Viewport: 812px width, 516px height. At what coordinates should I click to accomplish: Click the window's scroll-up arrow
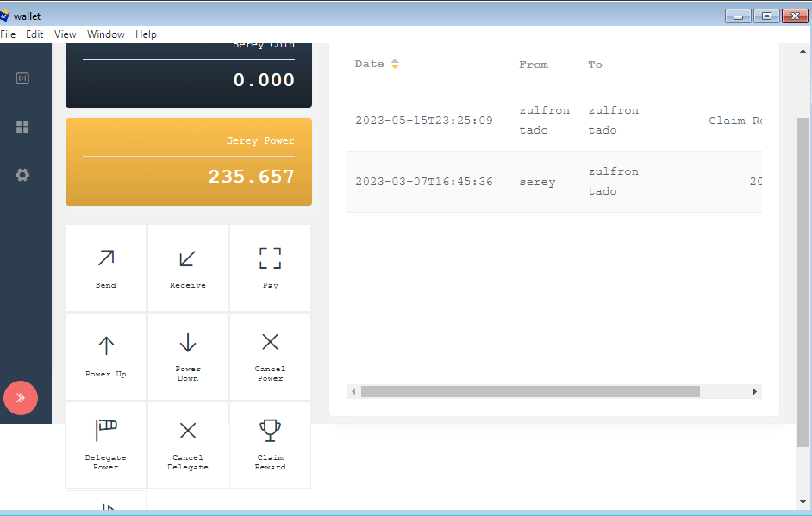pos(803,51)
